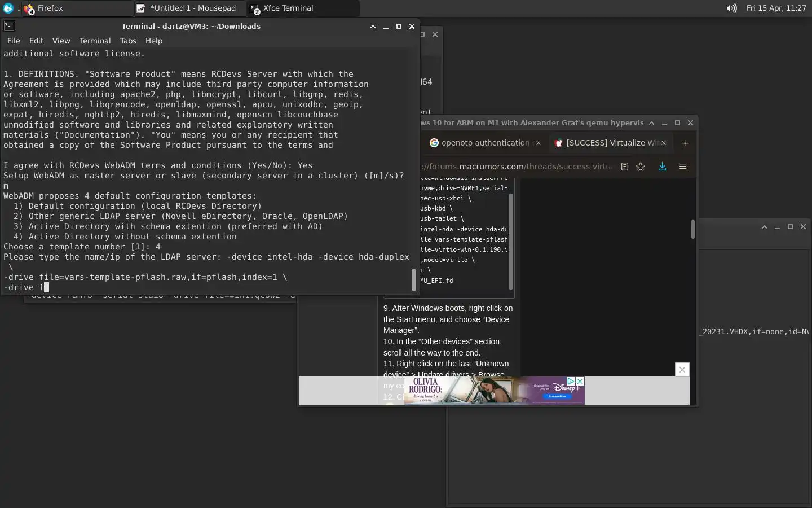The width and height of the screenshot is (812, 508).
Task: Close the right background window
Action: (803, 227)
